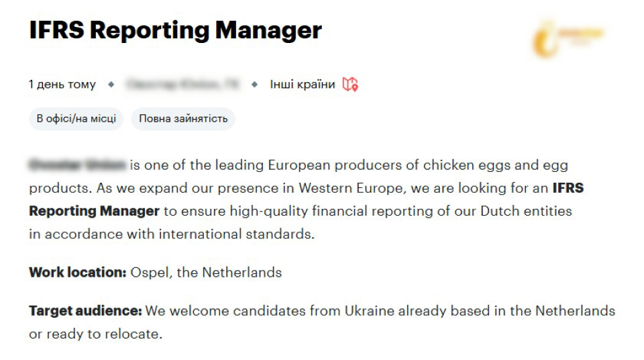Image resolution: width=644 pixels, height=360 pixels.
Task: Click the map location pin icon
Action: tap(350, 85)
